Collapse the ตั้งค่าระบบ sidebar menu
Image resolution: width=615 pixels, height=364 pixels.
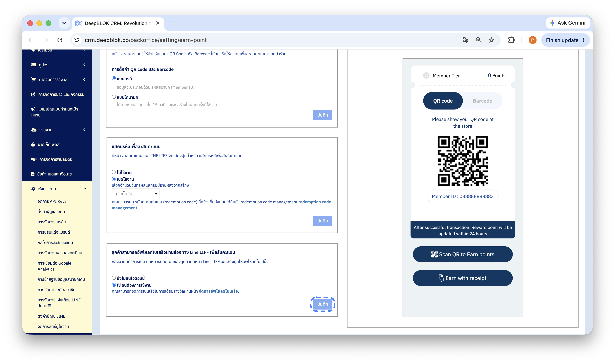click(x=58, y=189)
